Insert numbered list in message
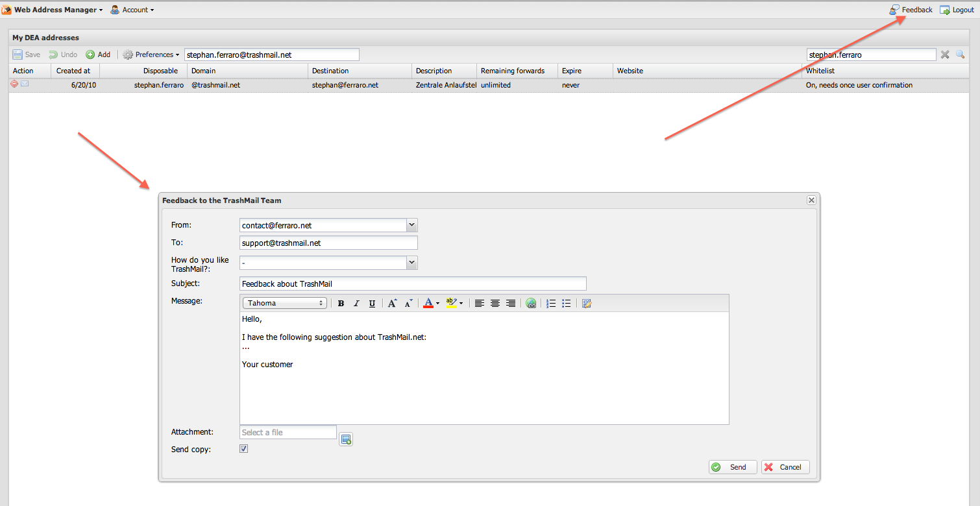Image resolution: width=980 pixels, height=506 pixels. tap(551, 303)
